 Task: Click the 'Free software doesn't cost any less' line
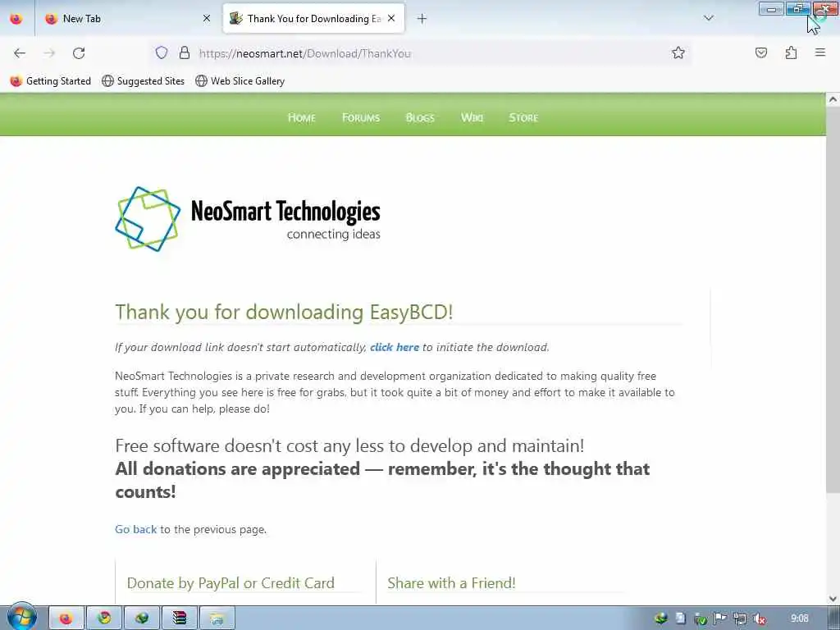pyautogui.click(x=349, y=445)
